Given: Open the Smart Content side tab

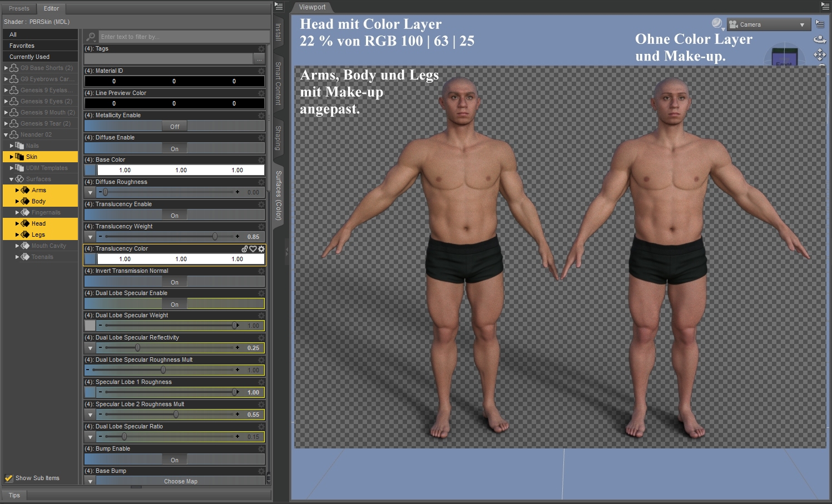Looking at the screenshot, I should tap(279, 83).
